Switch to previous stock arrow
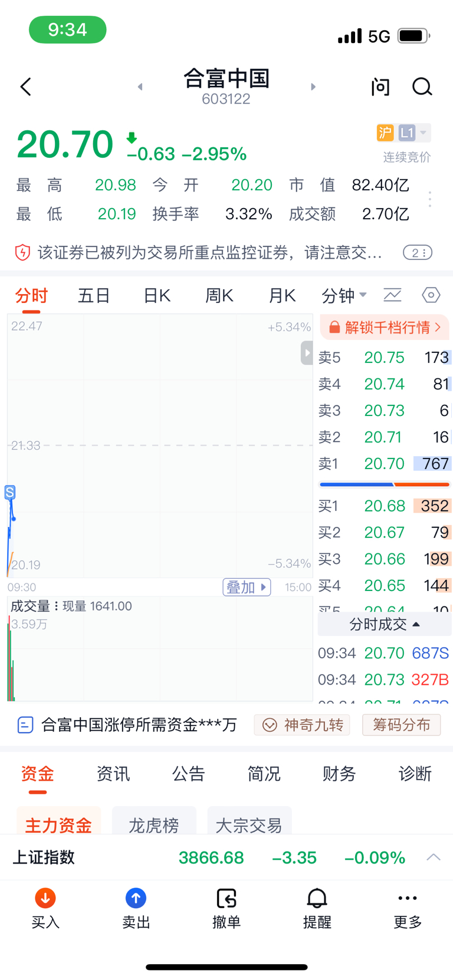This screenshot has height=980, width=453. point(140,87)
